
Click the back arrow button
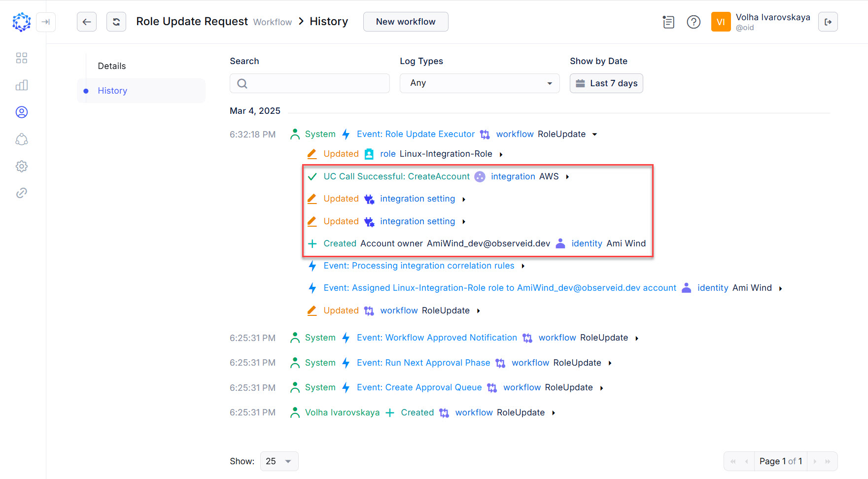point(87,22)
